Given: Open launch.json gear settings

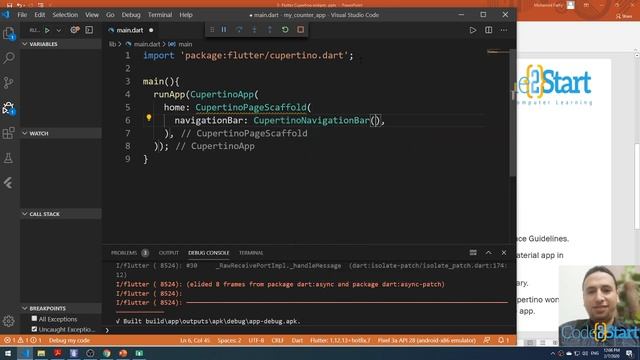Looking at the screenshot, I should (74, 30).
